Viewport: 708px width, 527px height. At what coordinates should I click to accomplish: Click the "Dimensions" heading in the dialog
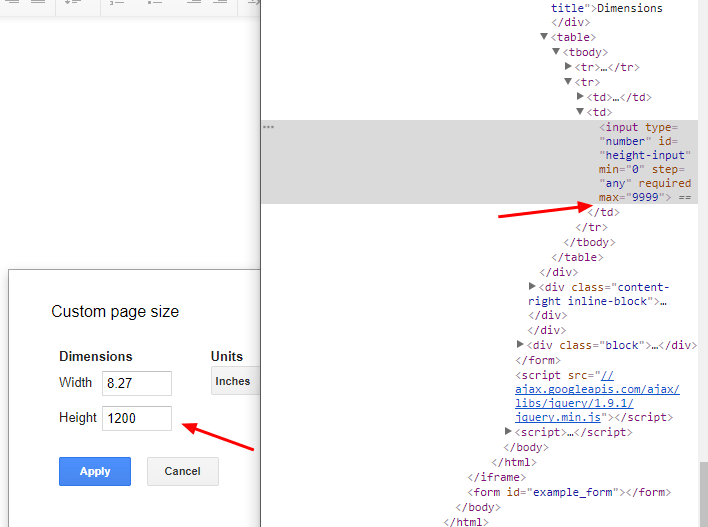click(96, 356)
